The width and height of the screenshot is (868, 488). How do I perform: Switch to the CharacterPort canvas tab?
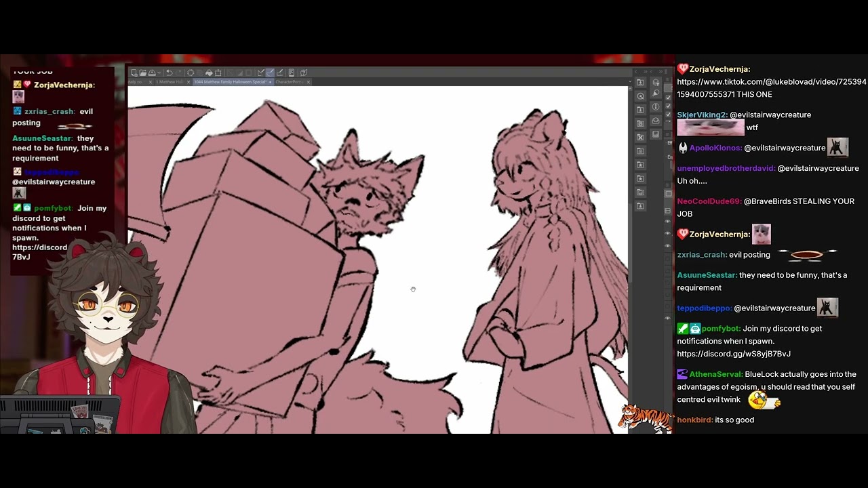pyautogui.click(x=289, y=82)
